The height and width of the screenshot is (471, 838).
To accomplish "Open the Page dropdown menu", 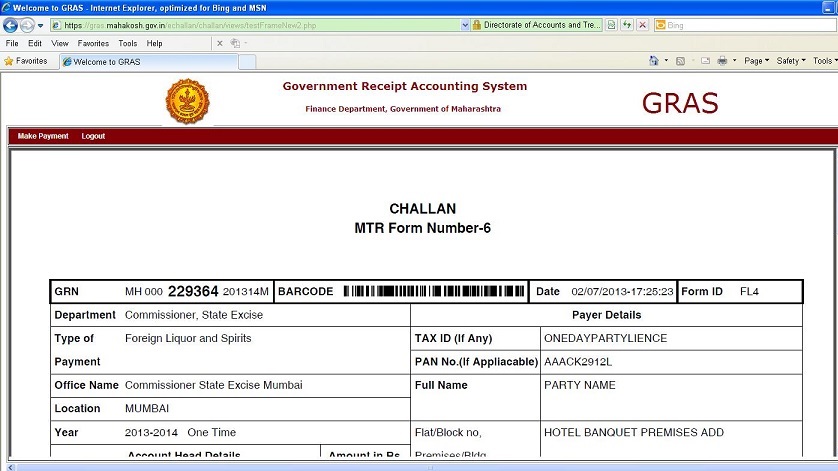I will click(x=756, y=61).
